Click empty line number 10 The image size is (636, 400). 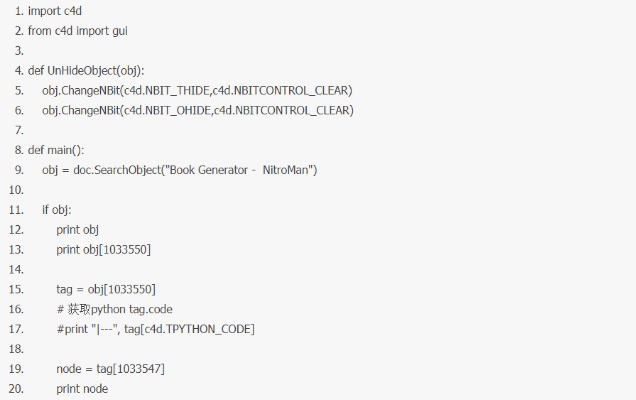pos(16,190)
